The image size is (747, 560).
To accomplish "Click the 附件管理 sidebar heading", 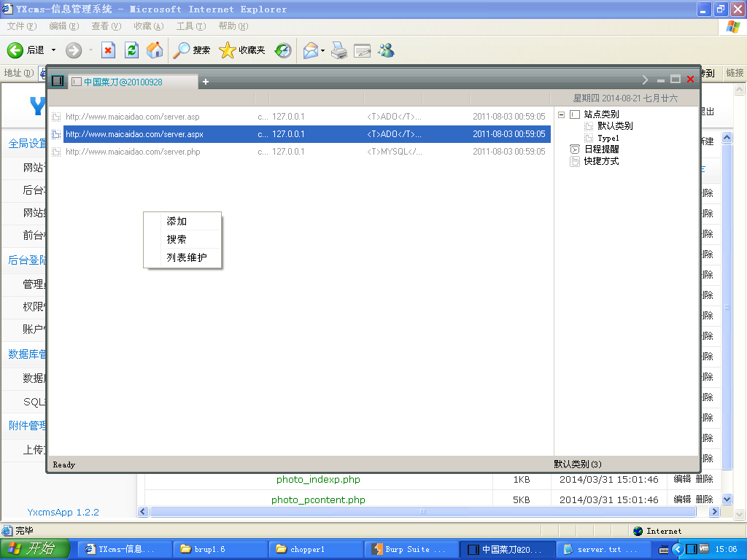I will pyautogui.click(x=27, y=426).
